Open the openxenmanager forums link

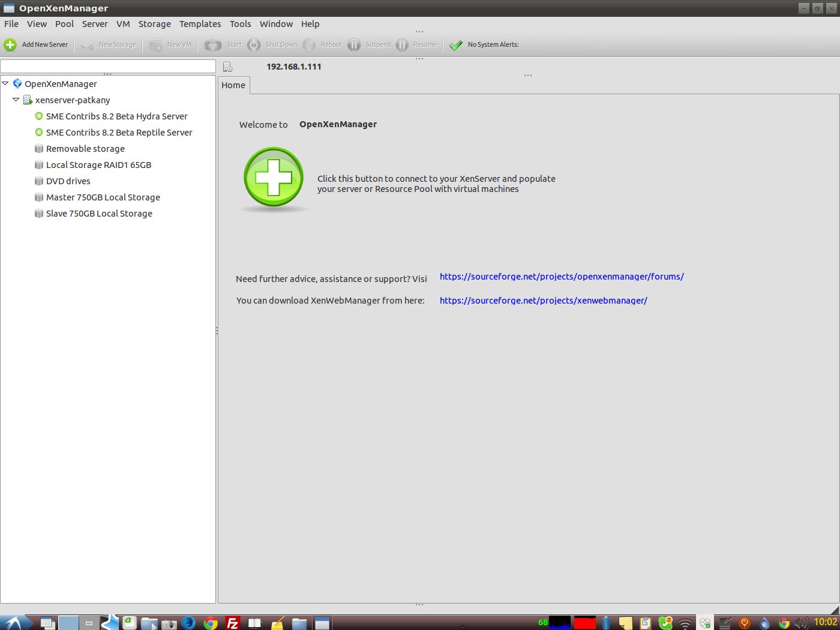coord(562,277)
